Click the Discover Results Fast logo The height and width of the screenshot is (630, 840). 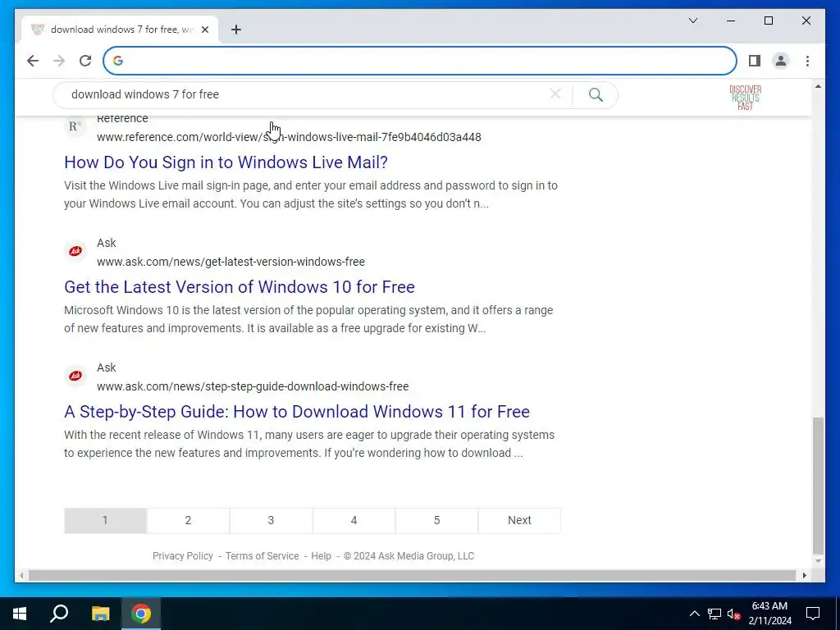745,98
